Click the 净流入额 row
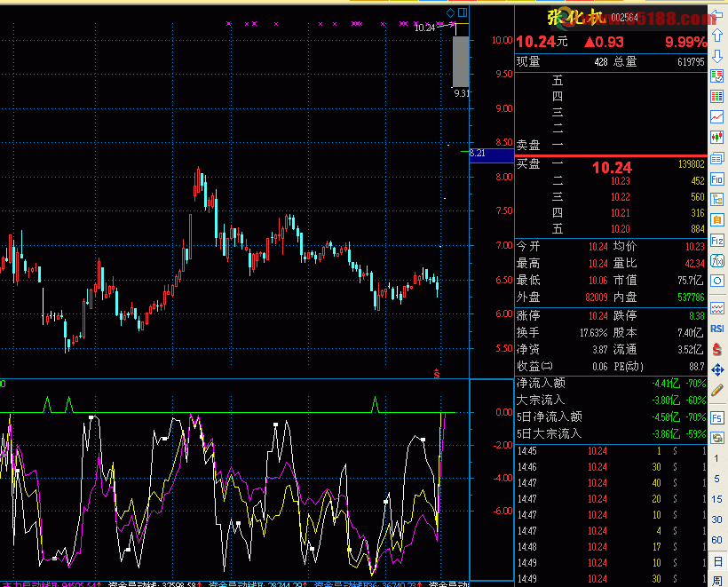Image resolution: width=728 pixels, height=587 pixels. 611,384
